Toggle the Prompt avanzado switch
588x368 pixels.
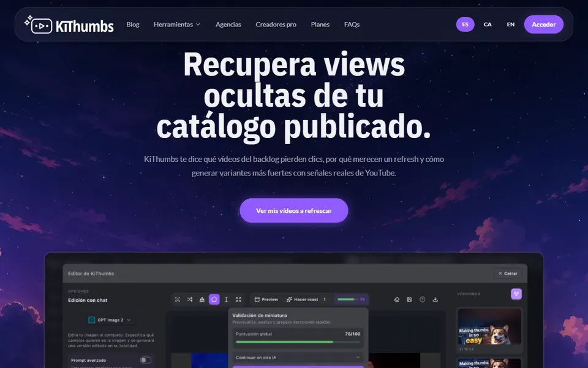click(x=146, y=360)
